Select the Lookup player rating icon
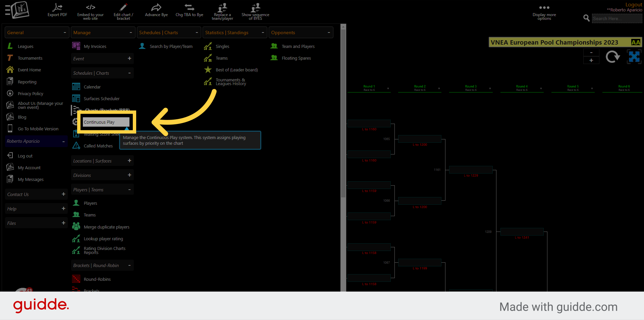 coord(76,238)
